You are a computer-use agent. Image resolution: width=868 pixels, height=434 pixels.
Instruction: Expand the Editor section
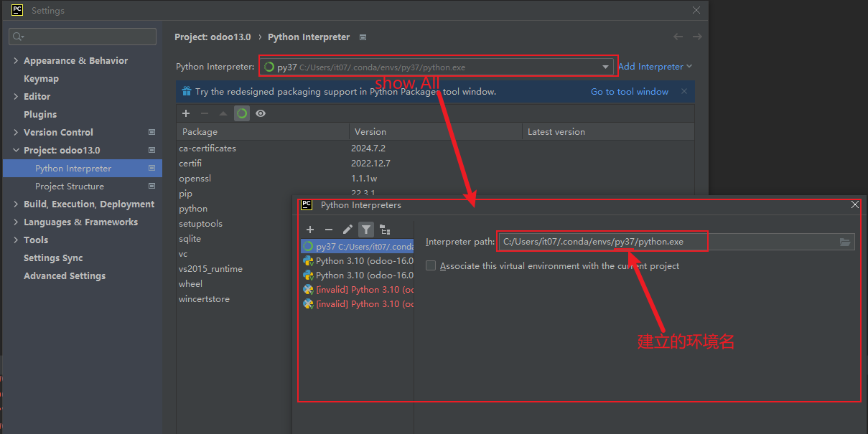click(16, 96)
